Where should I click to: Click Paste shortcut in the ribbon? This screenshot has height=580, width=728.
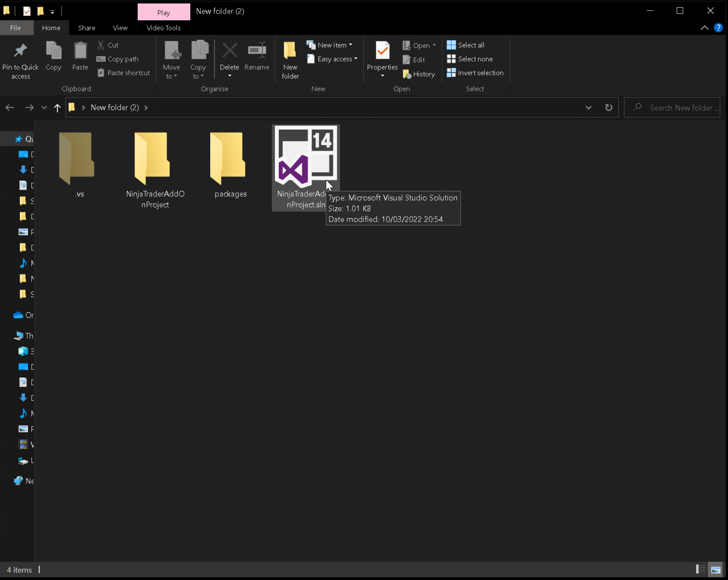pos(124,73)
